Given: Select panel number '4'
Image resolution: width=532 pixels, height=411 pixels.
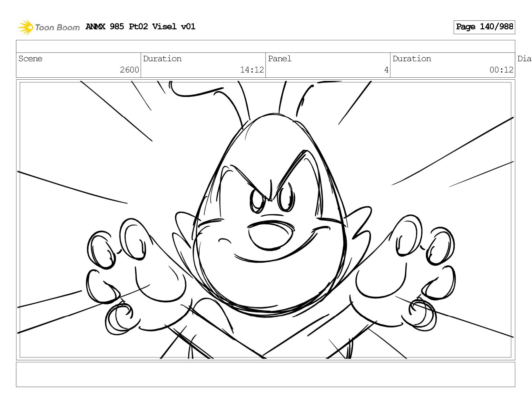Looking at the screenshot, I should (x=386, y=70).
